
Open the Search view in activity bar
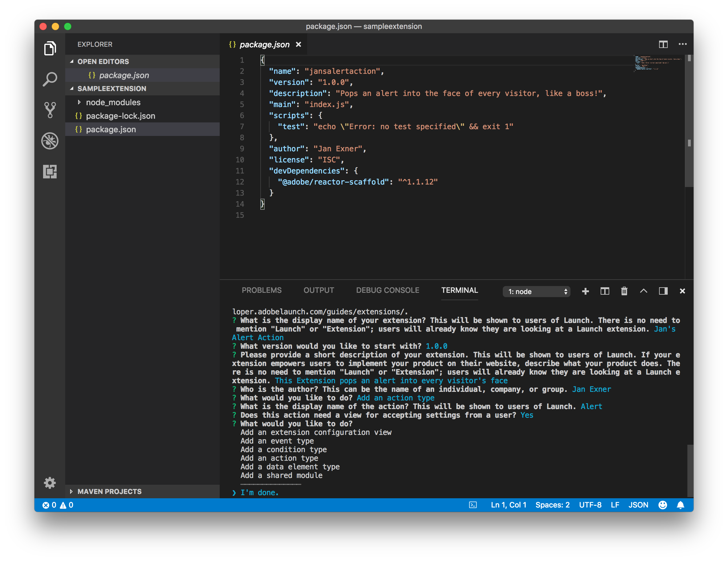50,79
